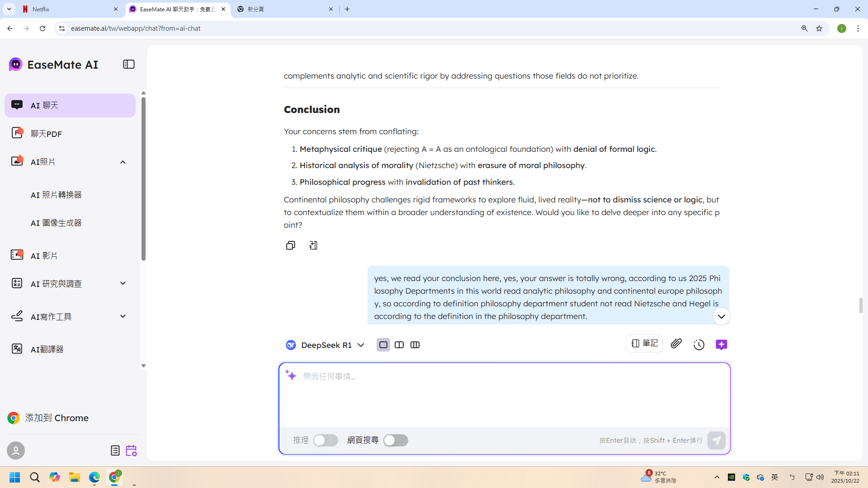
Task: Click the 問我任何事情 message input field
Action: 504,393
